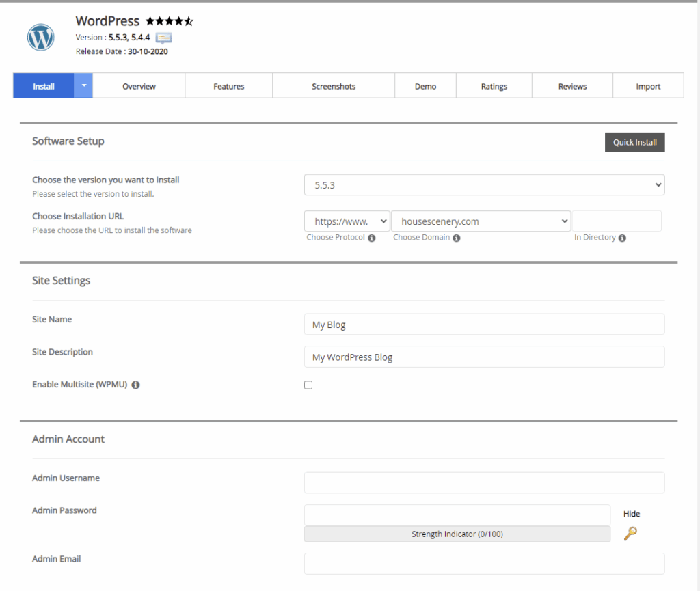Click the Quick Install button
The width and height of the screenshot is (700, 591).
634,142
